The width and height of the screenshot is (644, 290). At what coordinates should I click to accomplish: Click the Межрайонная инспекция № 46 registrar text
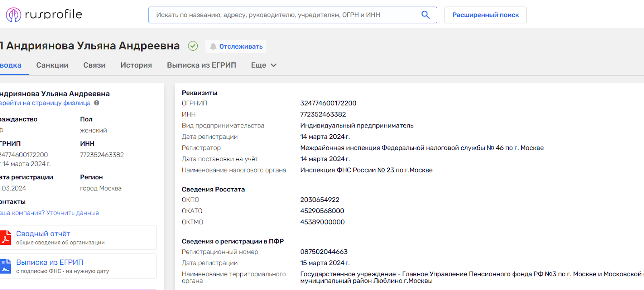(x=422, y=148)
